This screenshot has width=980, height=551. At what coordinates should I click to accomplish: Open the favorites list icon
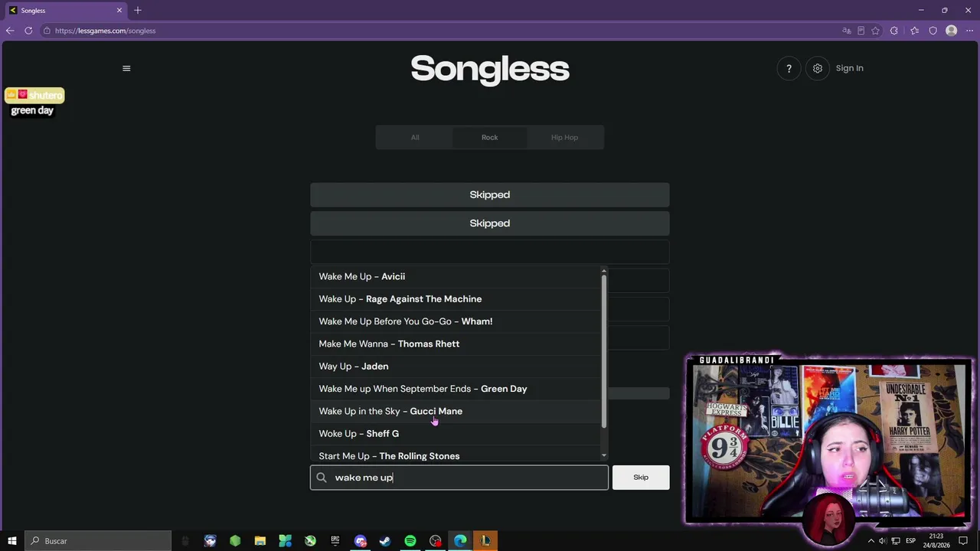[914, 31]
